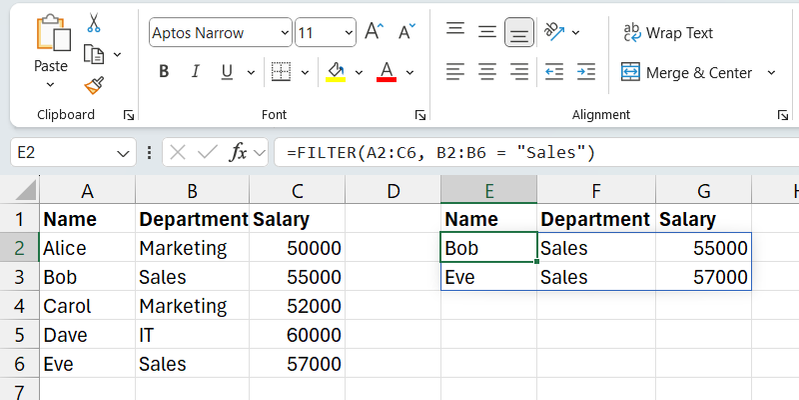Toggle Wrap Text for the cell
This screenshot has height=400, width=799.
668,33
